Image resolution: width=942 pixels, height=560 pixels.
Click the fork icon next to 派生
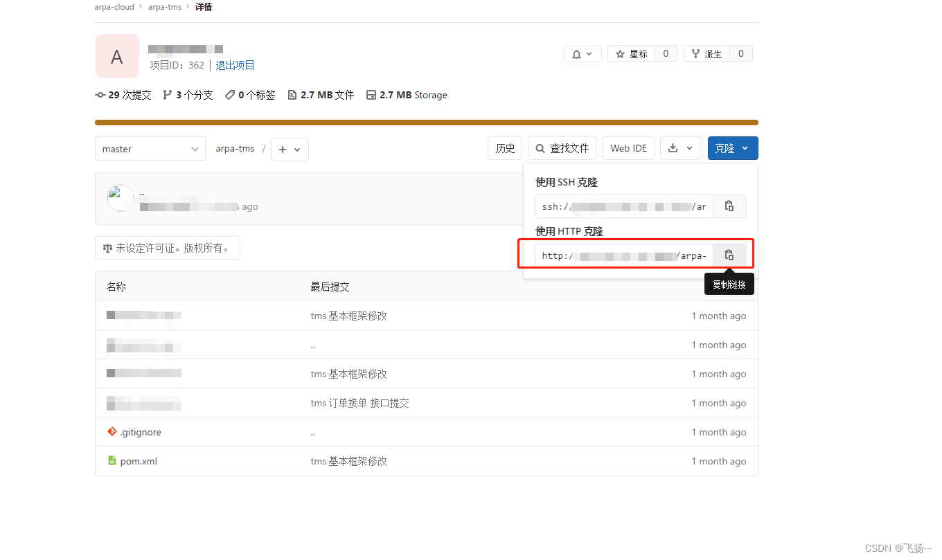click(696, 53)
